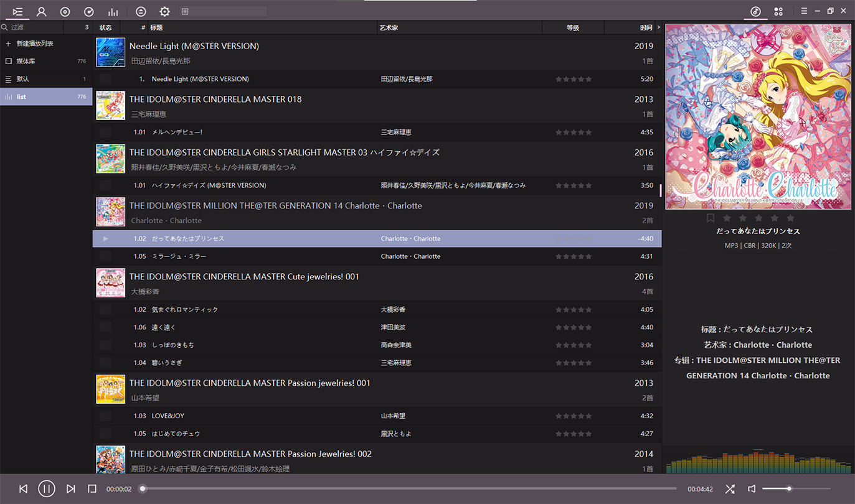Select the 默认 playlist
855x504 pixels.
46,79
